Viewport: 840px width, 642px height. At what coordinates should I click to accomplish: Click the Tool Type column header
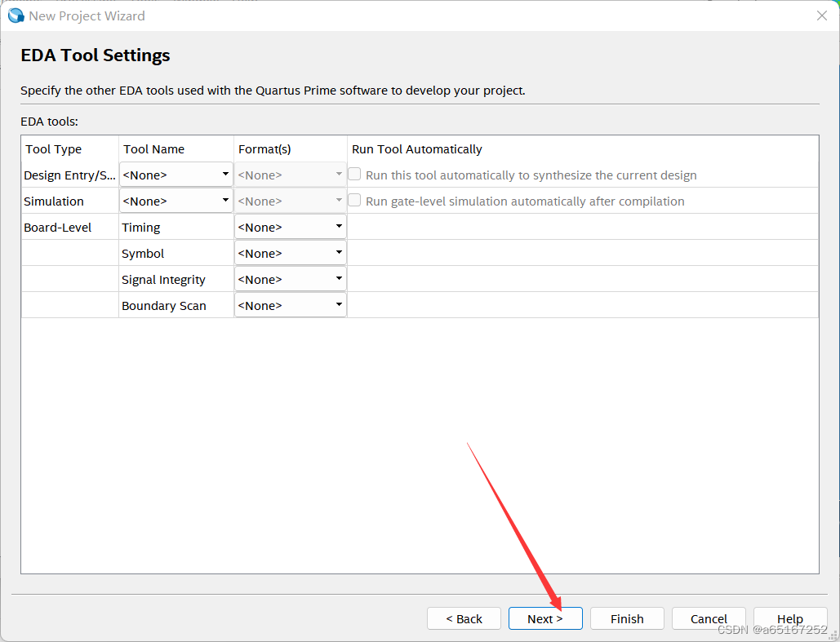tap(70, 148)
